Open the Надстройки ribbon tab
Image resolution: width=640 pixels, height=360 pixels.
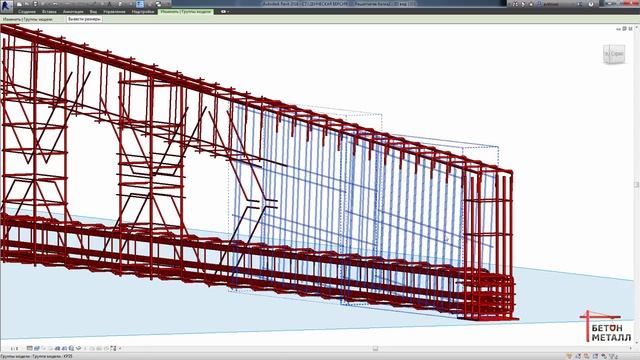(143, 12)
